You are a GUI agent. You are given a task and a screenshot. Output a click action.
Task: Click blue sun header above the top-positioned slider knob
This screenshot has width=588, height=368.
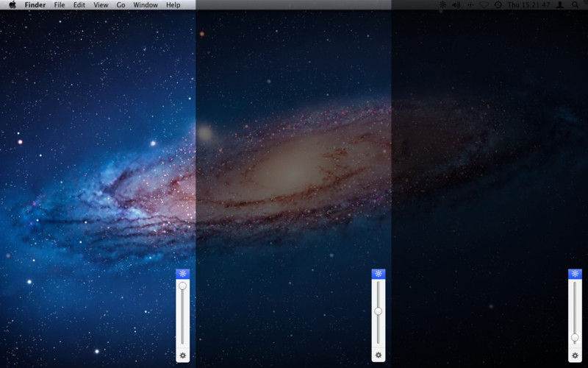182,274
